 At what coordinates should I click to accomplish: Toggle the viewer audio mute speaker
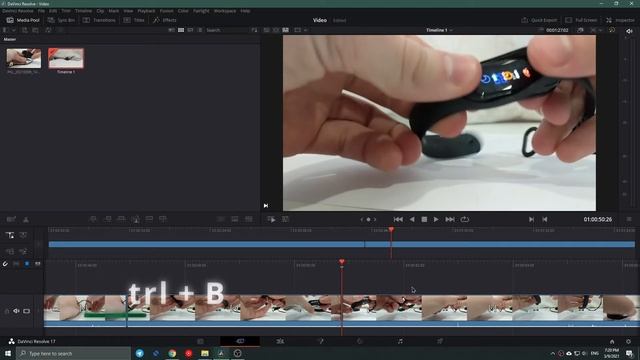tap(629, 31)
